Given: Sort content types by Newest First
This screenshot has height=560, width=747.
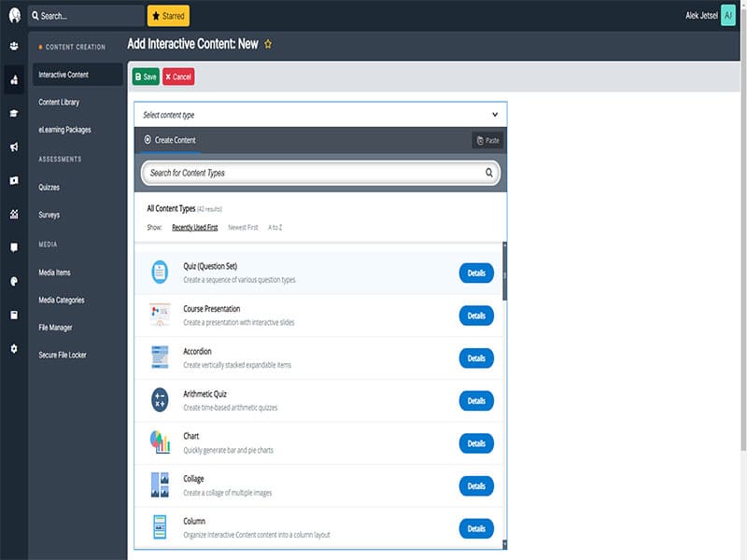Looking at the screenshot, I should pos(243,228).
